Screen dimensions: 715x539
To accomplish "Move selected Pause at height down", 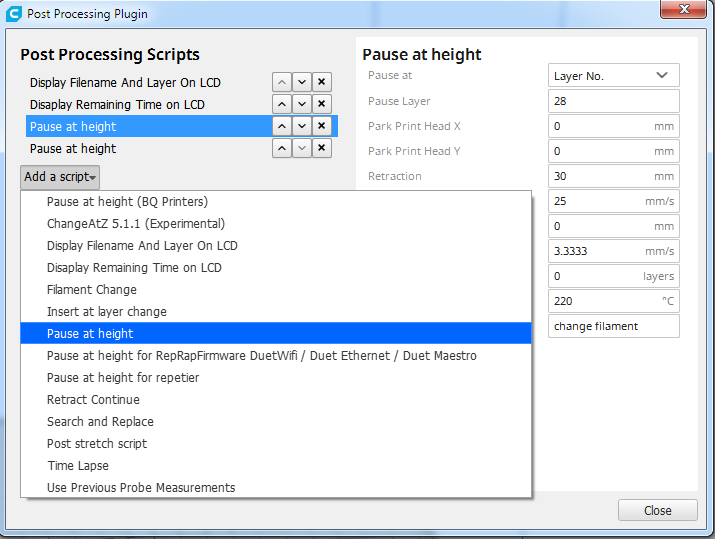I will tap(301, 126).
